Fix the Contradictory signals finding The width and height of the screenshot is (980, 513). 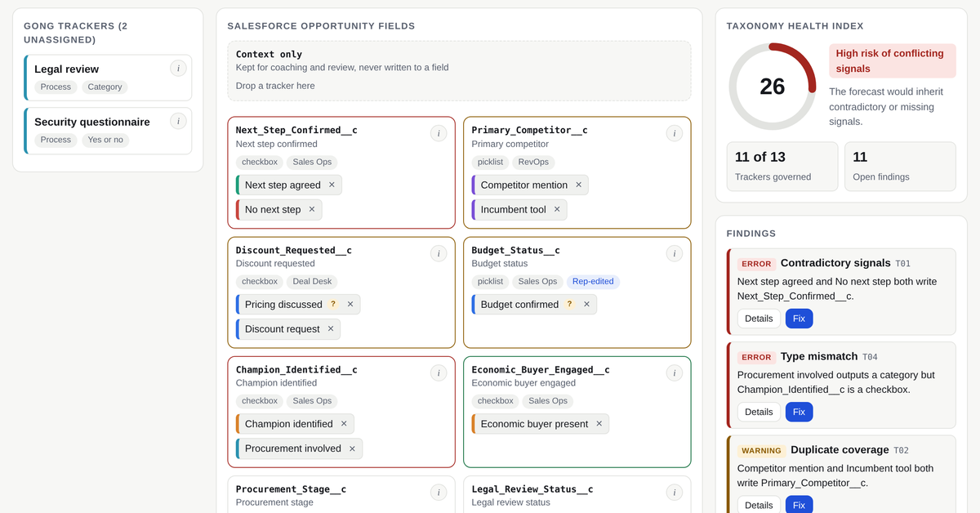pyautogui.click(x=799, y=319)
